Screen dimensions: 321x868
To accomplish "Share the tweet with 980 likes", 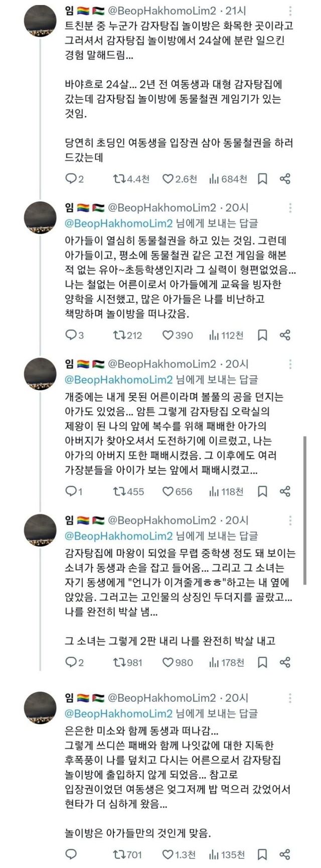I will [x=285, y=663].
